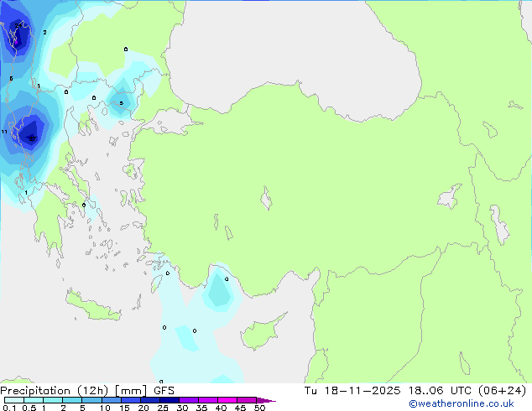Viewport: 532px width, 411px height.
Task: Select the 35–40 mm violet legend swatch
Action: click(207, 400)
